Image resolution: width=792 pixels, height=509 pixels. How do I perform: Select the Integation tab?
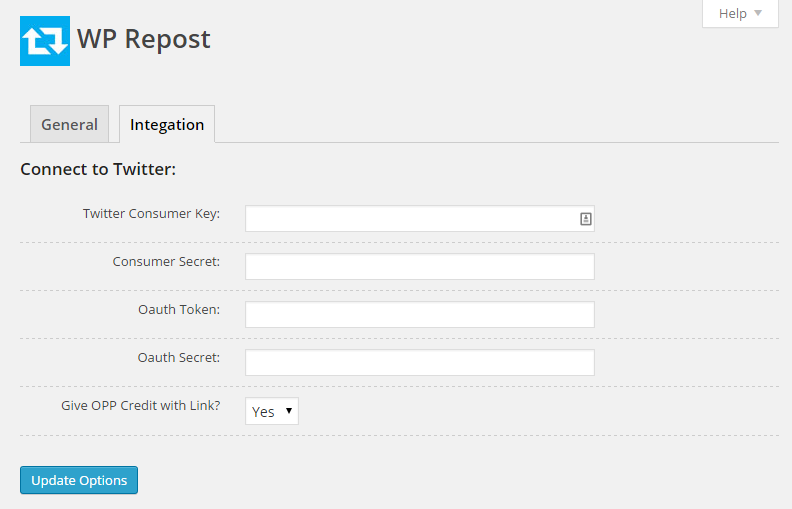coord(167,124)
